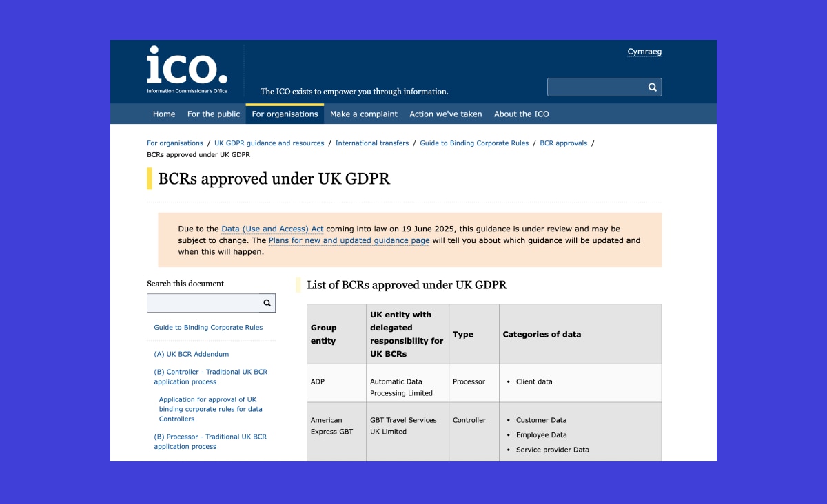This screenshot has height=504, width=827.
Task: Select the For organisations tab
Action: (284, 114)
